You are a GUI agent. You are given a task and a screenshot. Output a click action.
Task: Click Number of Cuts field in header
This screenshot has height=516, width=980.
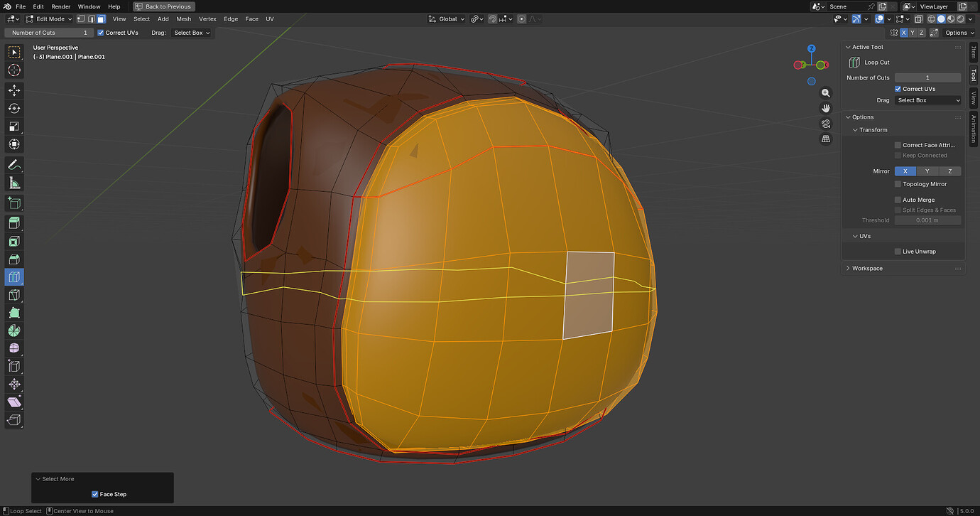point(49,33)
